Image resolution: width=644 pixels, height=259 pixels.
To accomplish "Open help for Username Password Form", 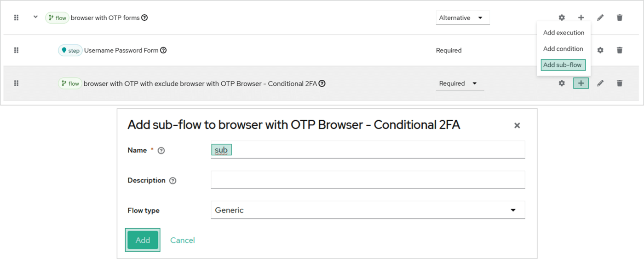I will point(163,50).
